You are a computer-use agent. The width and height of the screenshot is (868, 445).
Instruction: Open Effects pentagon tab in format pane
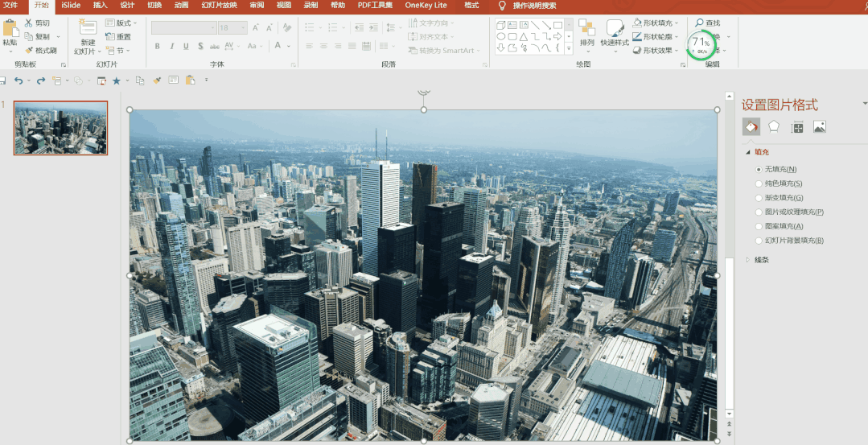point(774,127)
